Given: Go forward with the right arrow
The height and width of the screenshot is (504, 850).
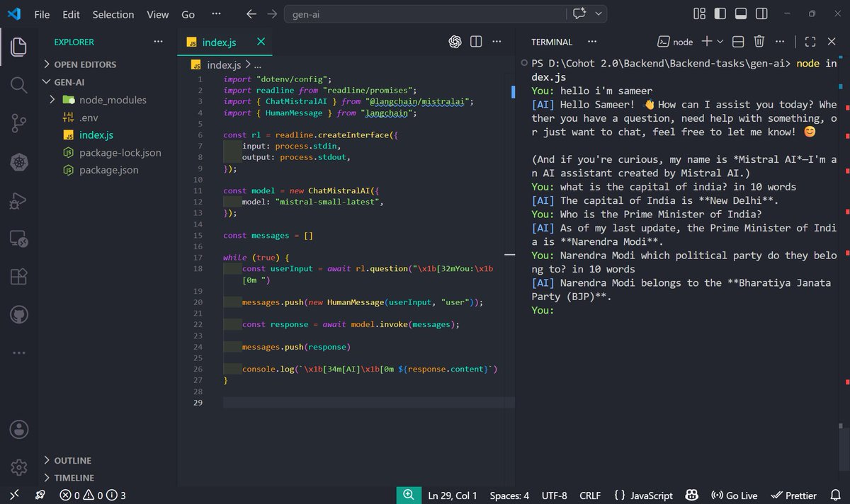Looking at the screenshot, I should (x=272, y=14).
